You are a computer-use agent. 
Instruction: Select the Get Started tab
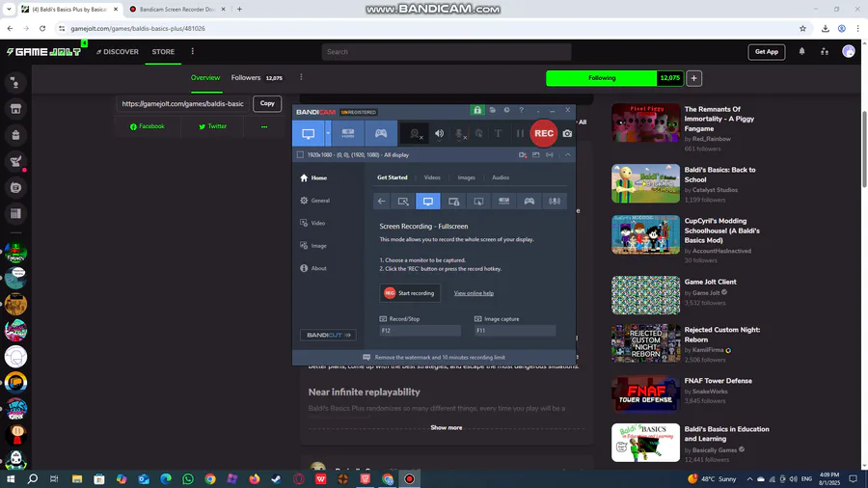click(x=392, y=177)
